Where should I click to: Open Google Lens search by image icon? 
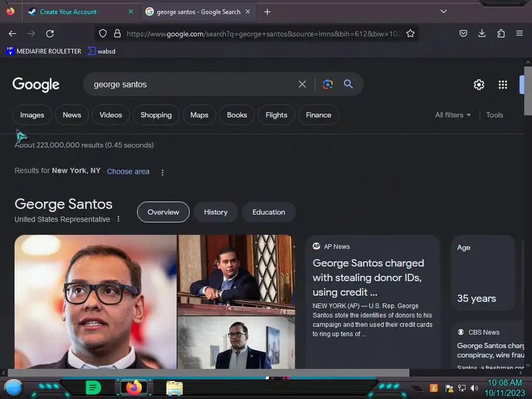coord(327,84)
